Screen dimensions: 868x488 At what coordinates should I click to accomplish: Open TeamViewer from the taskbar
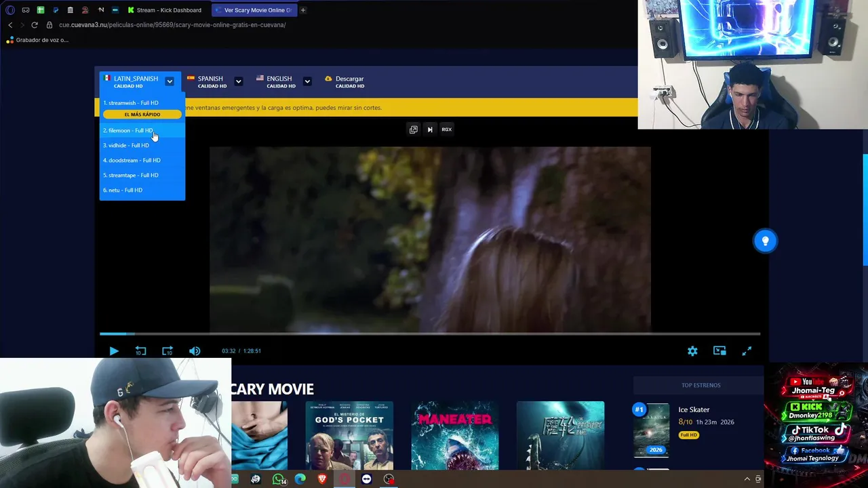tap(367, 479)
